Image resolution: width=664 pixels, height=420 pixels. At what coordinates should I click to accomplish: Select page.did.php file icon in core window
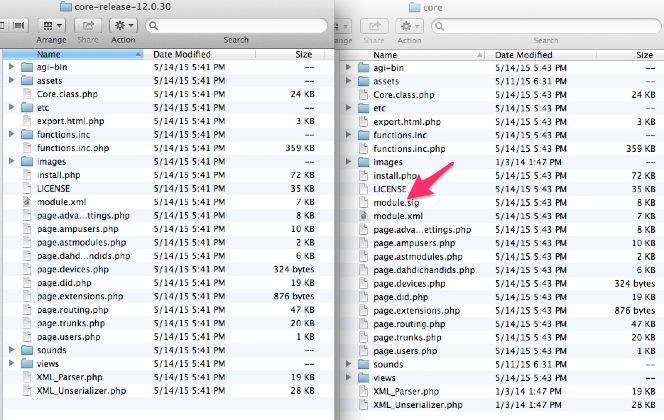(363, 297)
